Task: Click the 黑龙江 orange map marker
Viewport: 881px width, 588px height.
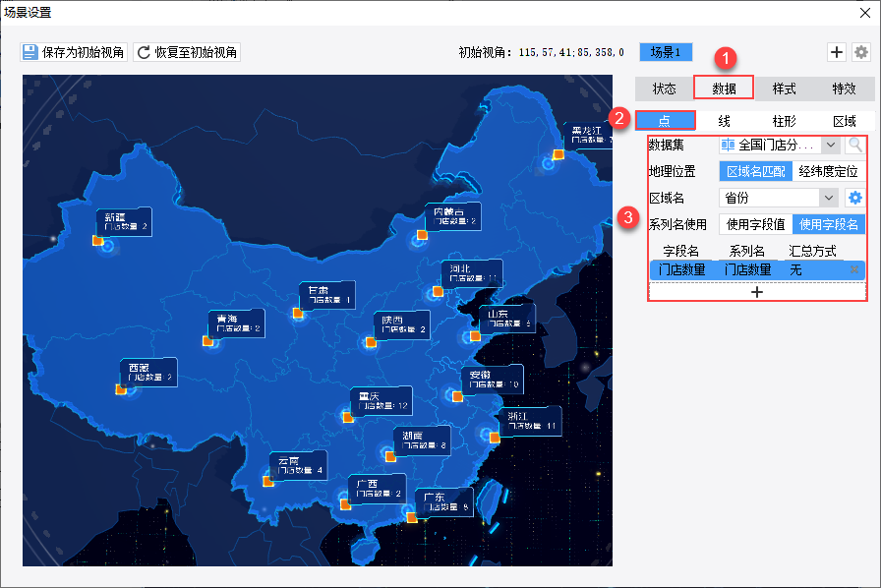Action: (x=558, y=154)
